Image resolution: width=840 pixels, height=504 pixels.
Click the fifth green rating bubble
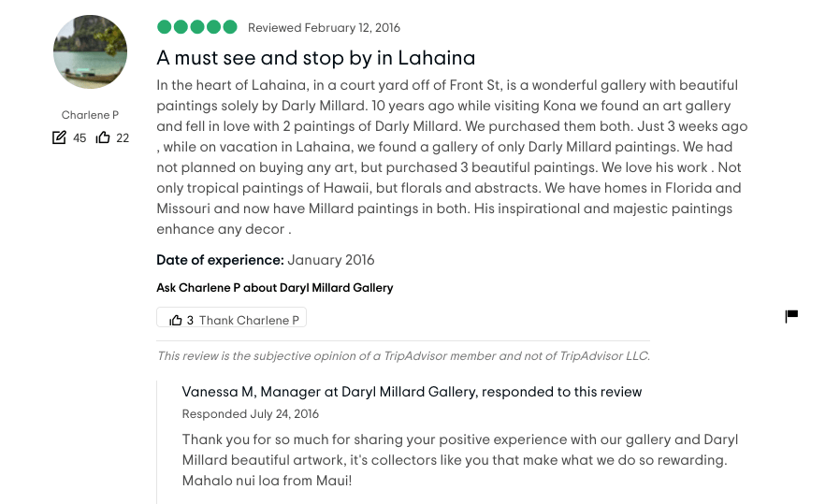(x=230, y=27)
